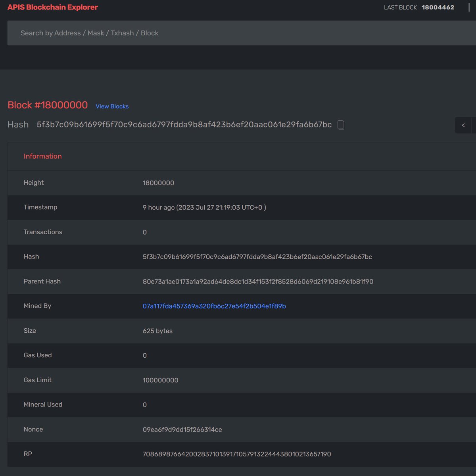Click the Gas Used value
This screenshot has width=476, height=476.
click(x=144, y=355)
